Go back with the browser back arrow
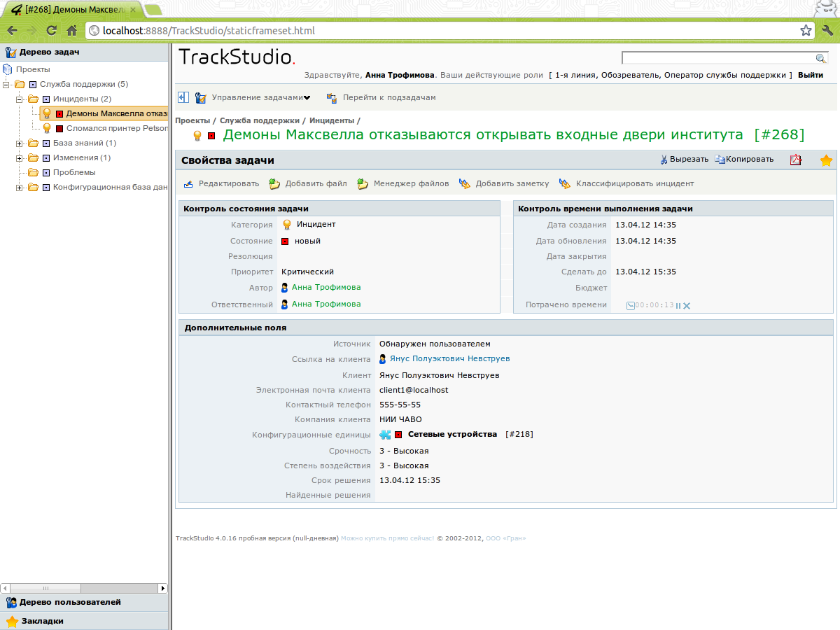Screen dimensions: 840x630 (12, 30)
